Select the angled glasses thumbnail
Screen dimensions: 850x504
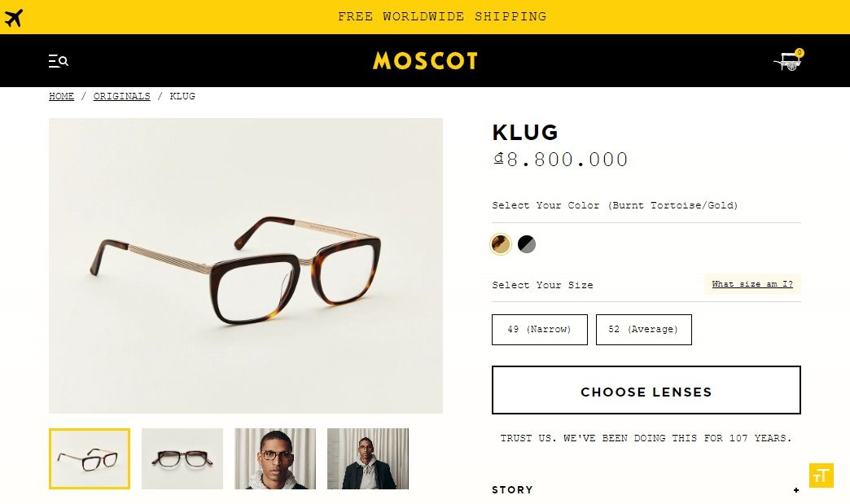(x=90, y=458)
